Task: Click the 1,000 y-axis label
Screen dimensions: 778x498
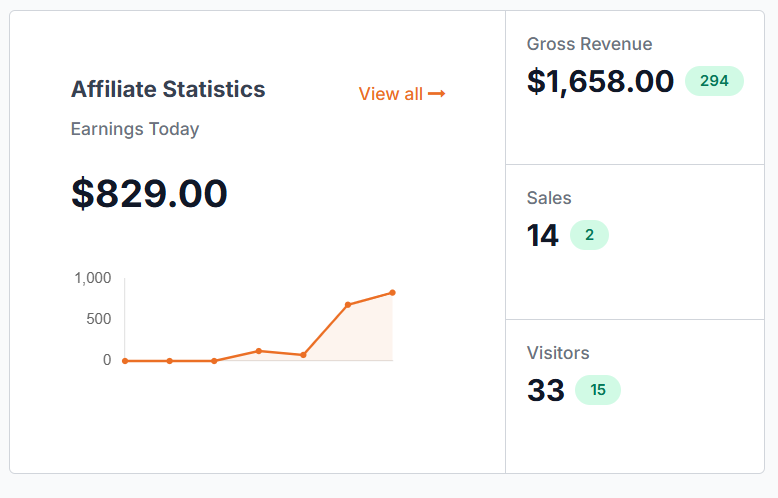Action: (x=93, y=278)
